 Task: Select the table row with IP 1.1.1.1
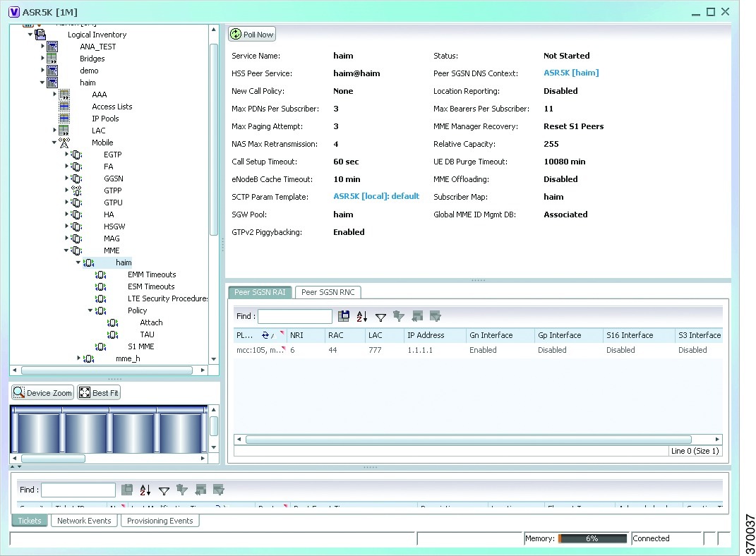coord(478,350)
